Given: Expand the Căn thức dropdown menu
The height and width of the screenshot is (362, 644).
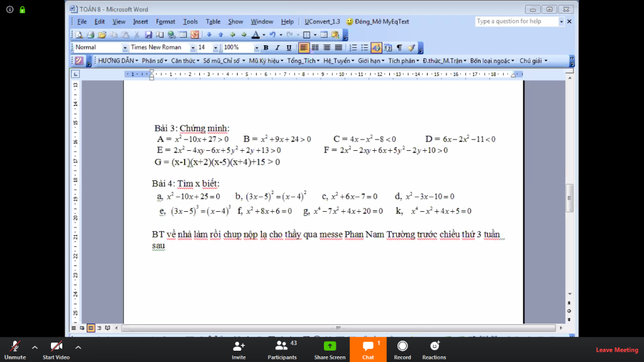Looking at the screenshot, I should (186, 61).
